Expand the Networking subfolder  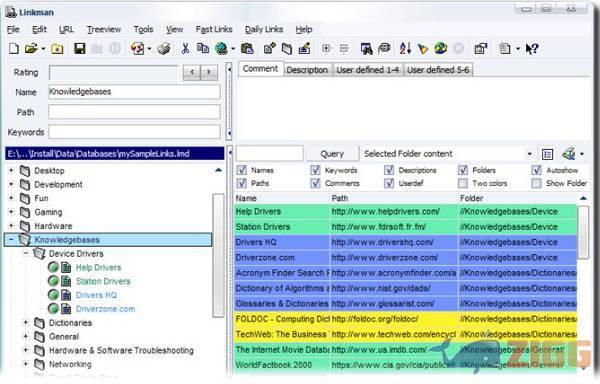coord(26,364)
